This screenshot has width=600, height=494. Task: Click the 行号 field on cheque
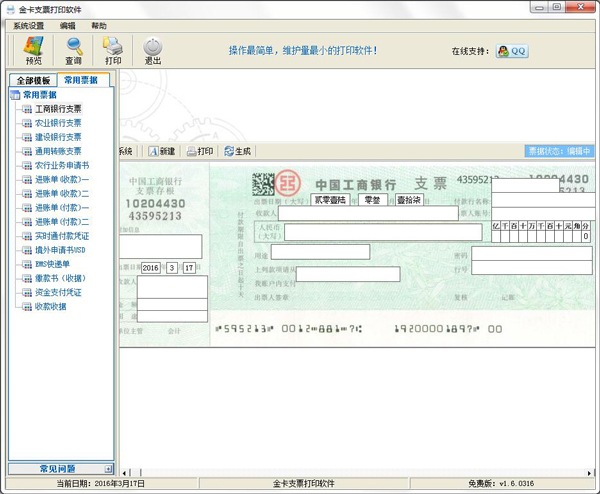click(532, 267)
